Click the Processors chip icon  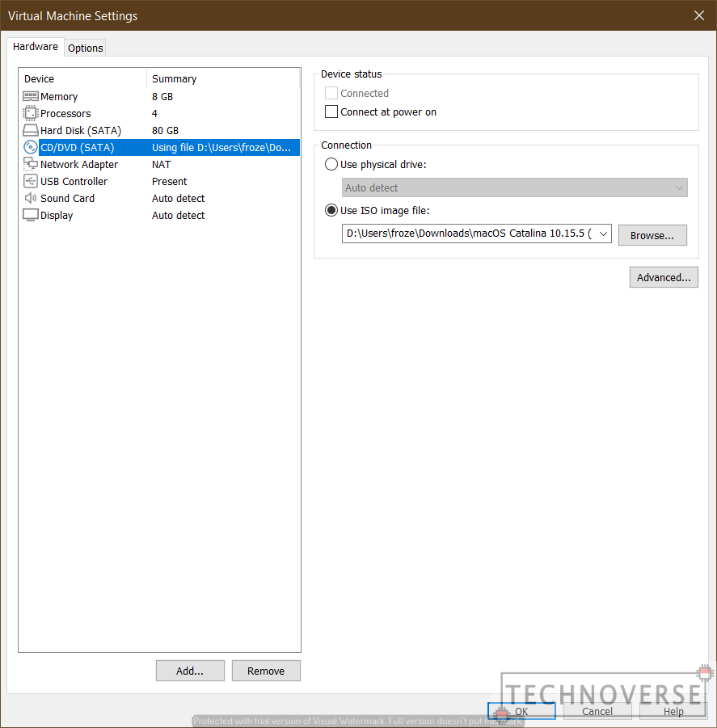click(x=30, y=113)
